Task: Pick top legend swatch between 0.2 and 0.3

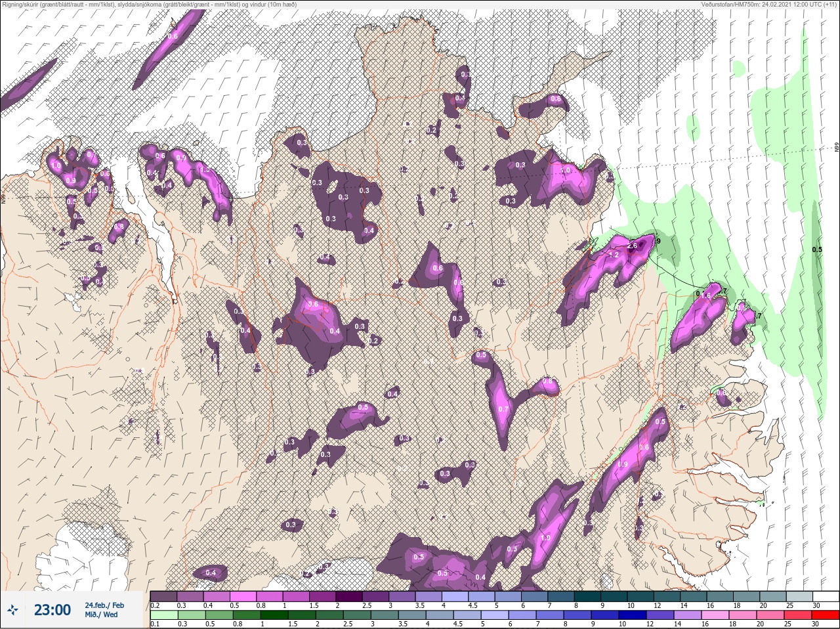Action: pos(163,596)
